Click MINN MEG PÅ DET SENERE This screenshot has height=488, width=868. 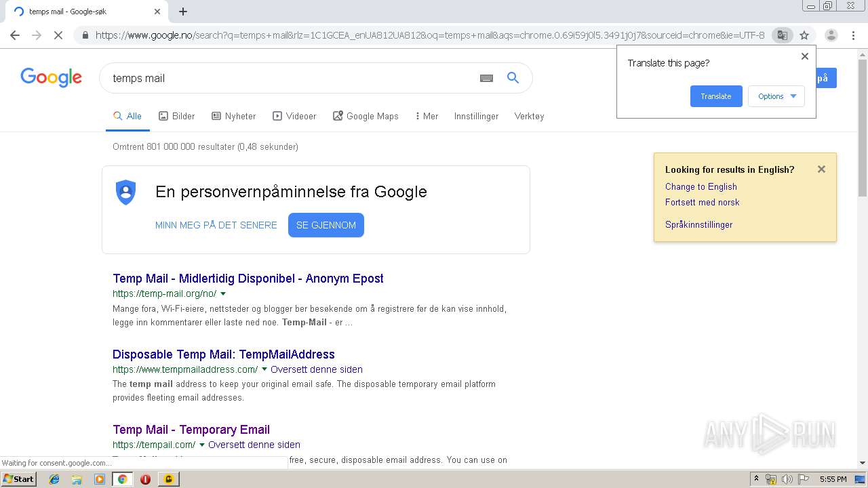(x=216, y=225)
